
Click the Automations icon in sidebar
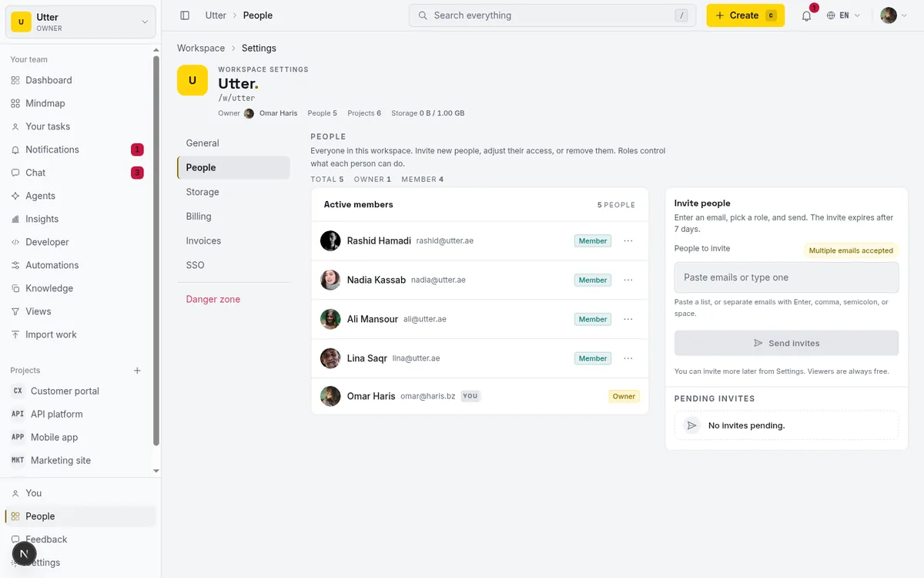[15, 265]
